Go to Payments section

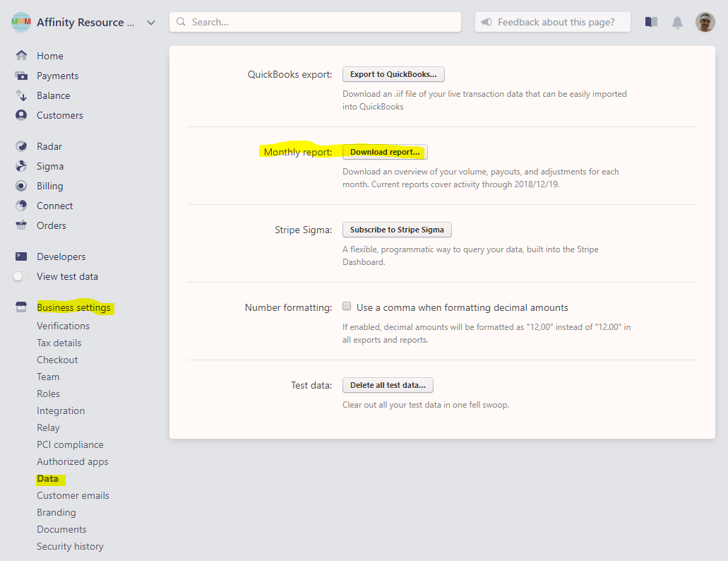click(58, 76)
